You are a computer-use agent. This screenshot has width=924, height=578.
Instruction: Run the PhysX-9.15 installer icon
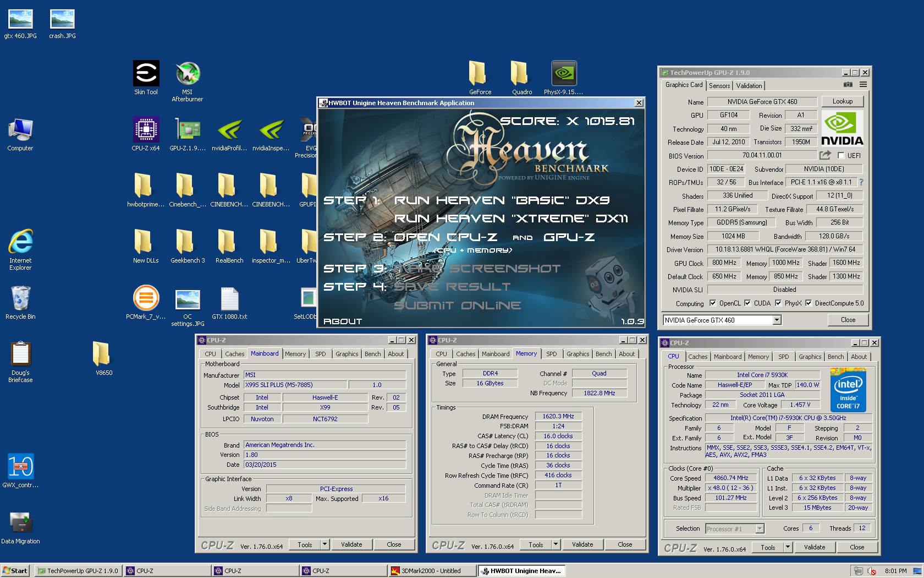tap(564, 78)
